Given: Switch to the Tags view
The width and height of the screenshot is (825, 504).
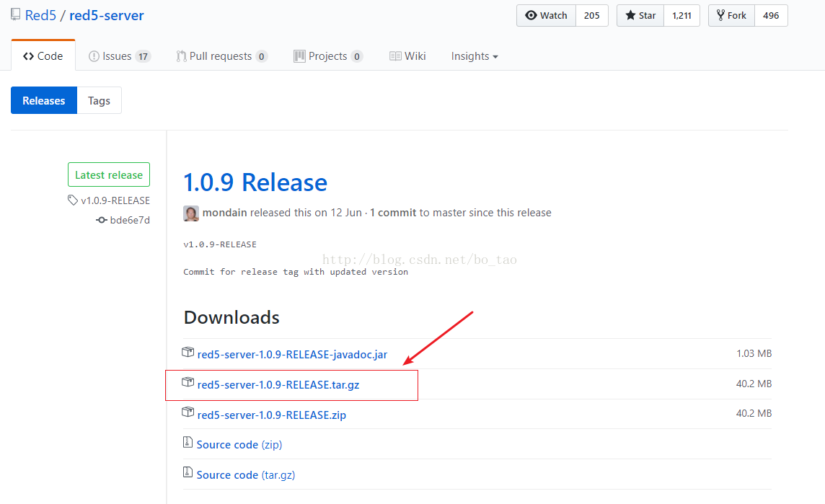Looking at the screenshot, I should [x=99, y=100].
